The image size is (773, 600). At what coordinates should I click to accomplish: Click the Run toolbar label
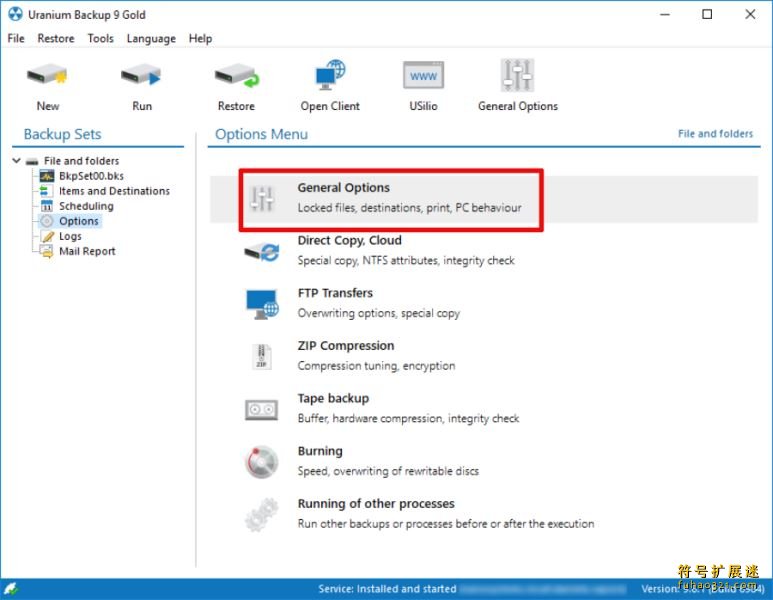click(x=142, y=106)
